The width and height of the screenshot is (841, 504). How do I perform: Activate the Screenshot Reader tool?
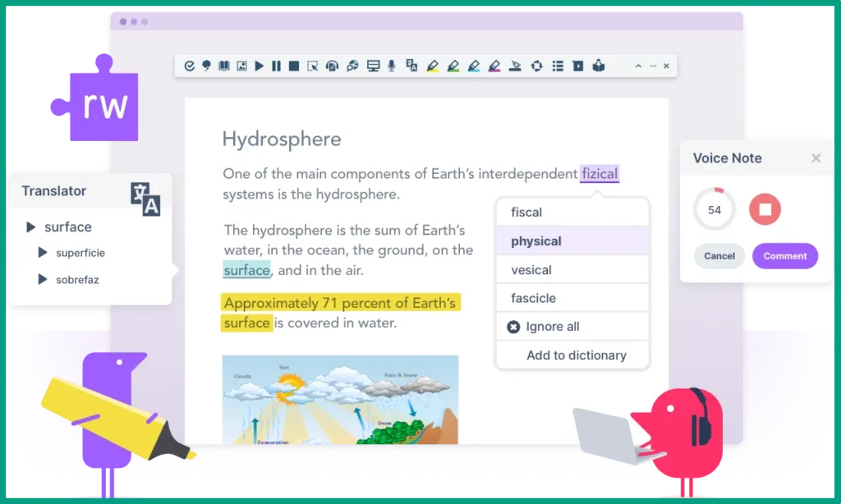[x=311, y=66]
